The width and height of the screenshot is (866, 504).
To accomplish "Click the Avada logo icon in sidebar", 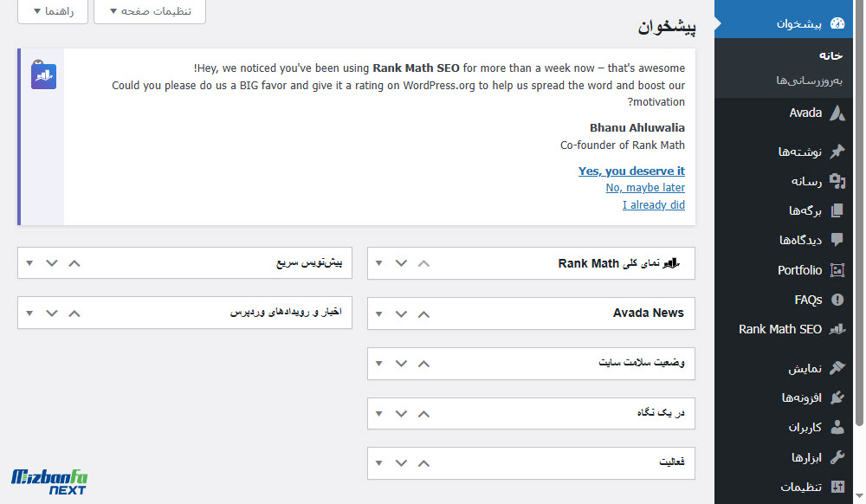I will click(x=837, y=113).
